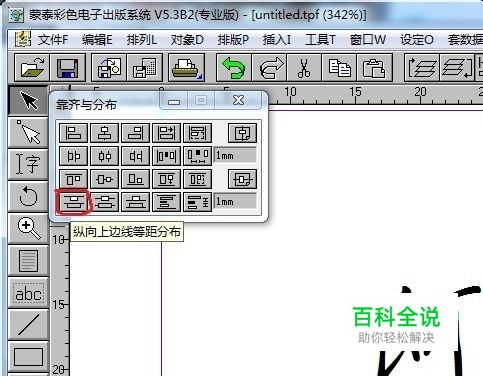Click the green Undo arrow
The width and height of the screenshot is (483, 376).
click(x=234, y=68)
